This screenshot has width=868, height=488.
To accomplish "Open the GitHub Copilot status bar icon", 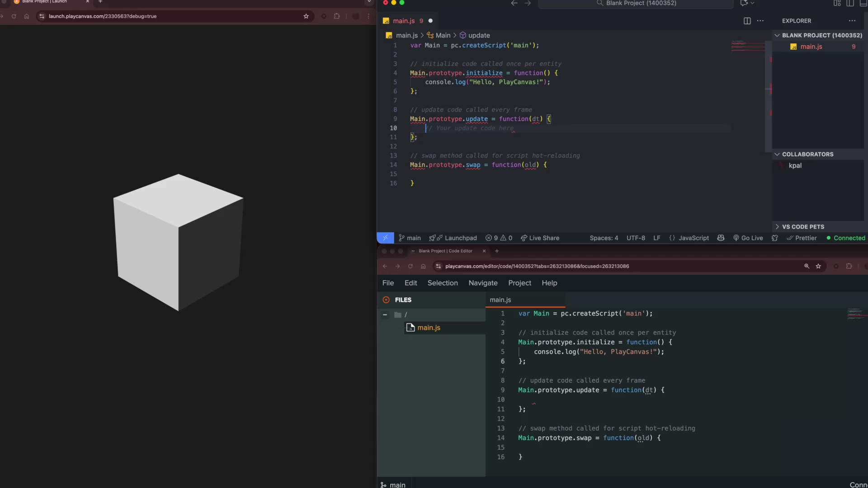I will [x=721, y=238].
